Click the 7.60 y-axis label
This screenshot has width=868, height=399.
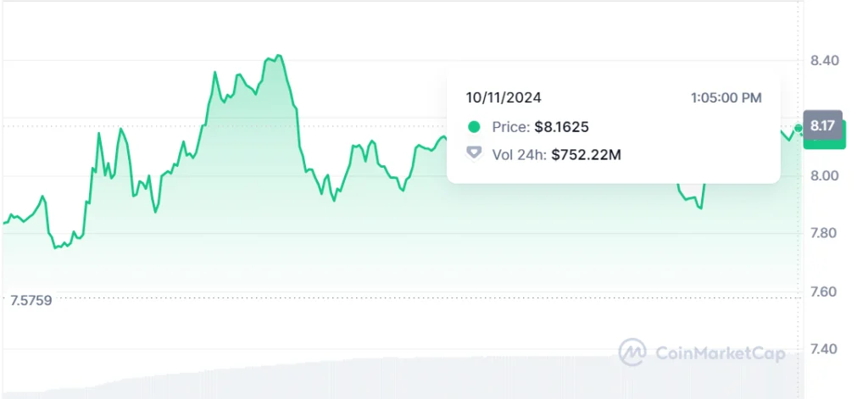point(824,291)
